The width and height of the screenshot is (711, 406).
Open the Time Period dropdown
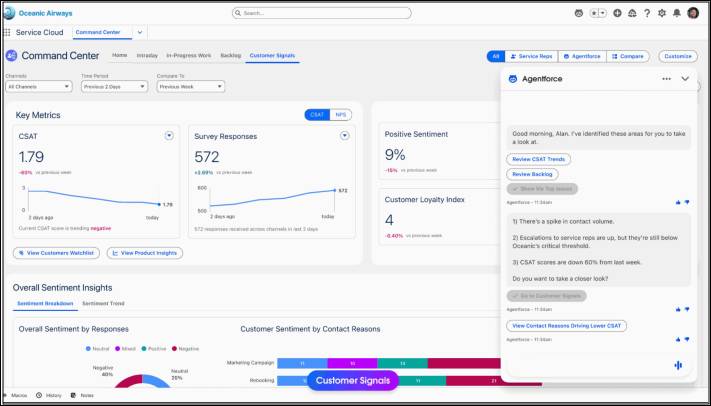114,86
